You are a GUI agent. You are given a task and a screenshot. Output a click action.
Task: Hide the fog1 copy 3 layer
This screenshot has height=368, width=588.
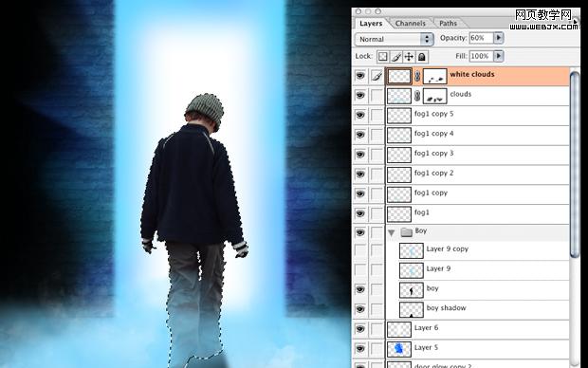click(360, 155)
